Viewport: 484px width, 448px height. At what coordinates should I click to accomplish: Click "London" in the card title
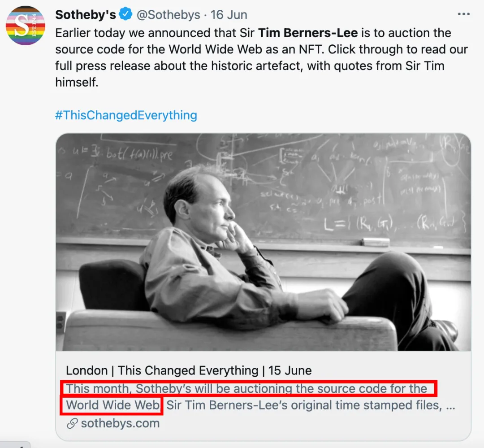(x=86, y=371)
